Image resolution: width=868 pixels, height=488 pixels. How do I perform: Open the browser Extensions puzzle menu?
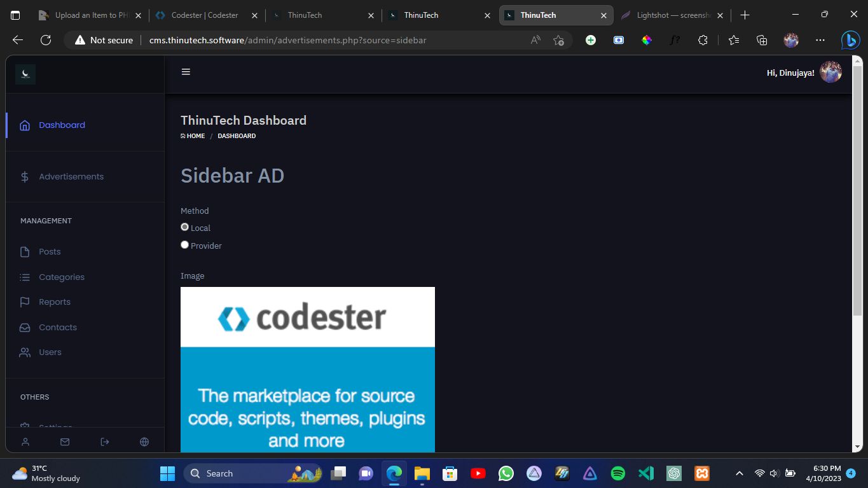point(703,40)
